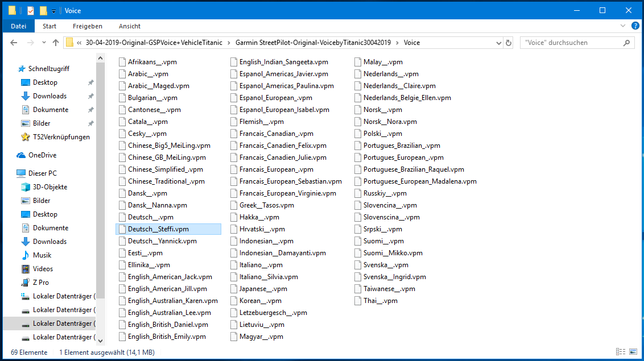This screenshot has height=361, width=644.
Task: Click file icon of Greek__Tasos.vpm
Action: click(x=234, y=205)
